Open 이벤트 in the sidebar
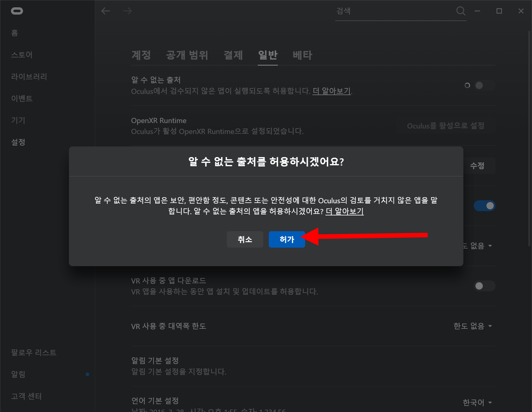 click(x=22, y=98)
